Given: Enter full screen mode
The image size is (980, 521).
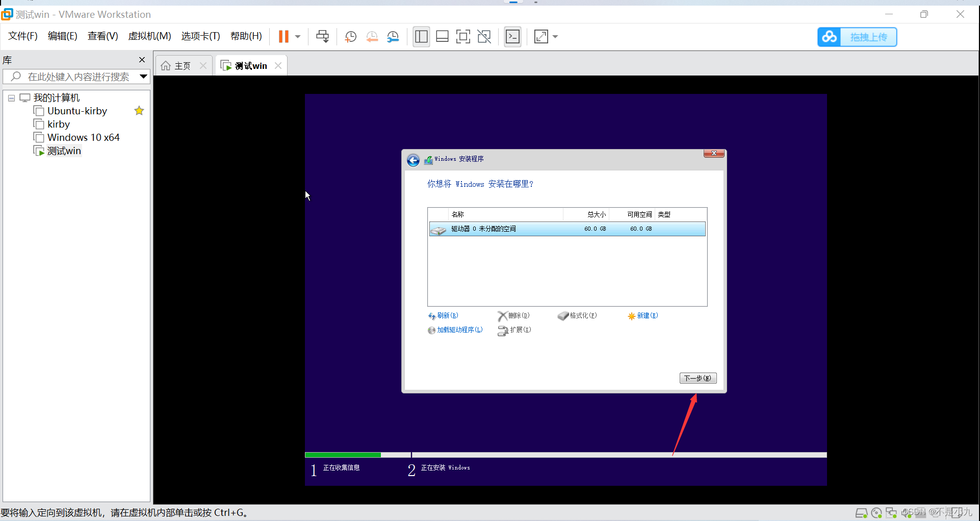Looking at the screenshot, I should 463,36.
